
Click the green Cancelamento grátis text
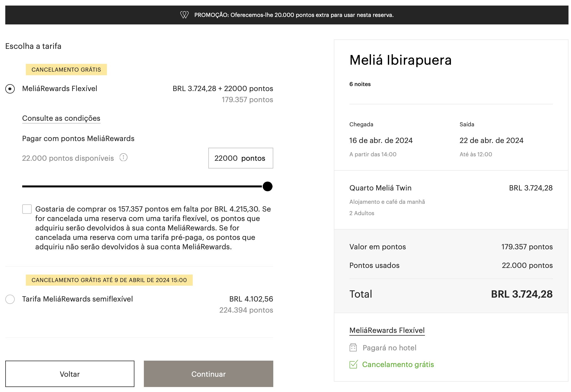(x=398, y=365)
